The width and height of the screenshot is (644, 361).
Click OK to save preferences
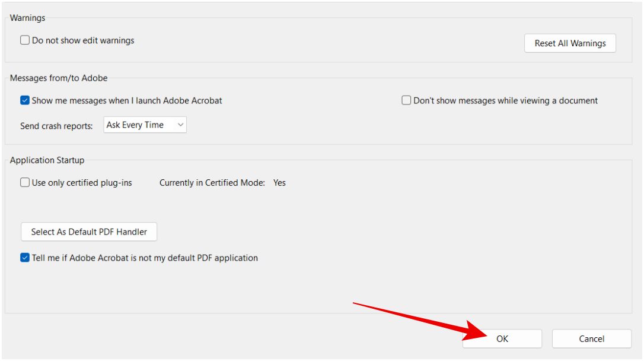click(x=502, y=338)
